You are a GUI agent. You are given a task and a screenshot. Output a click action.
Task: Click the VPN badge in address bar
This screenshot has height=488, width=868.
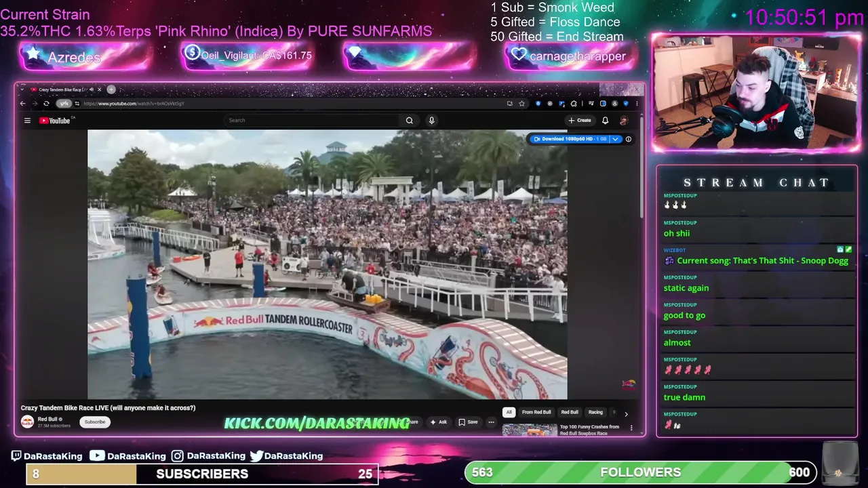pyautogui.click(x=64, y=103)
